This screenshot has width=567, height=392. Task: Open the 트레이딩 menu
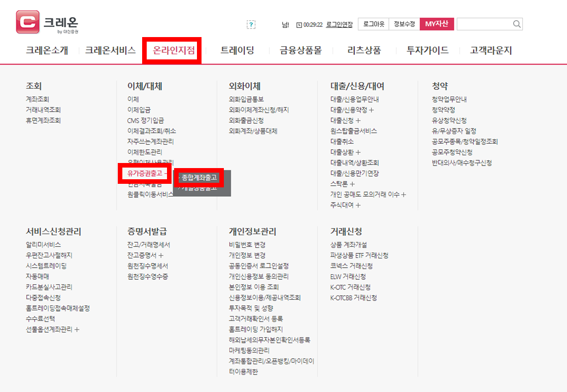[237, 50]
